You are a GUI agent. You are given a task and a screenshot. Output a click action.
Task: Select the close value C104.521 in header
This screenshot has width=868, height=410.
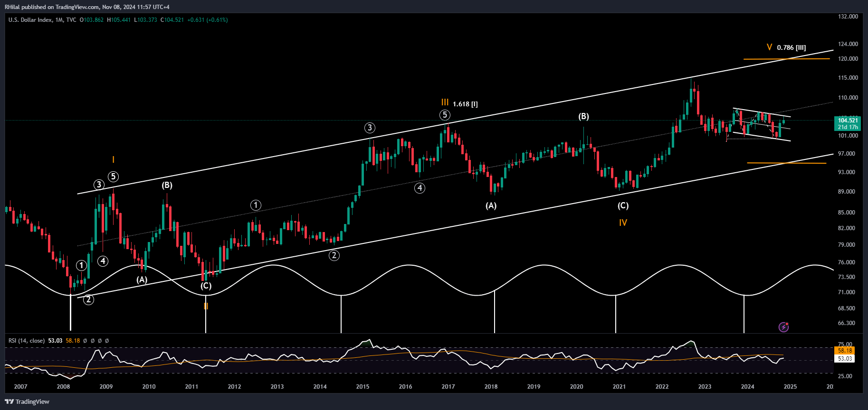pyautogui.click(x=172, y=20)
